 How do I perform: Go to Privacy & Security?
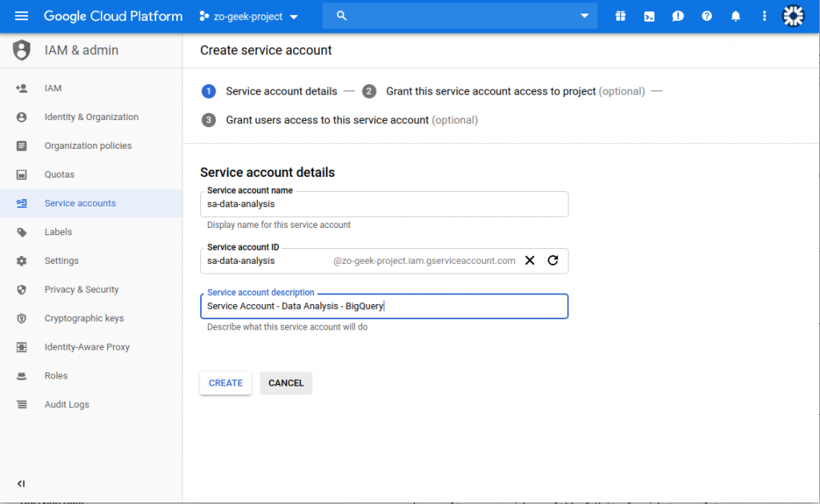(x=91, y=290)
